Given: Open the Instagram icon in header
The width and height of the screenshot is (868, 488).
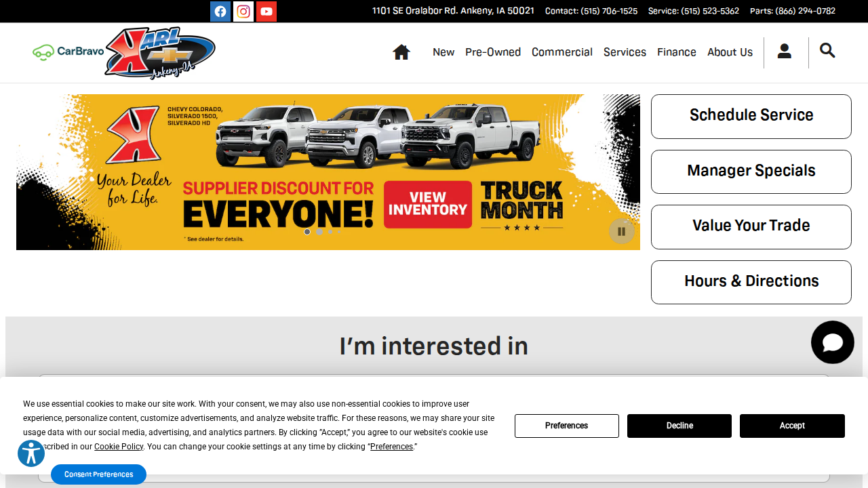Looking at the screenshot, I should tap(243, 11).
